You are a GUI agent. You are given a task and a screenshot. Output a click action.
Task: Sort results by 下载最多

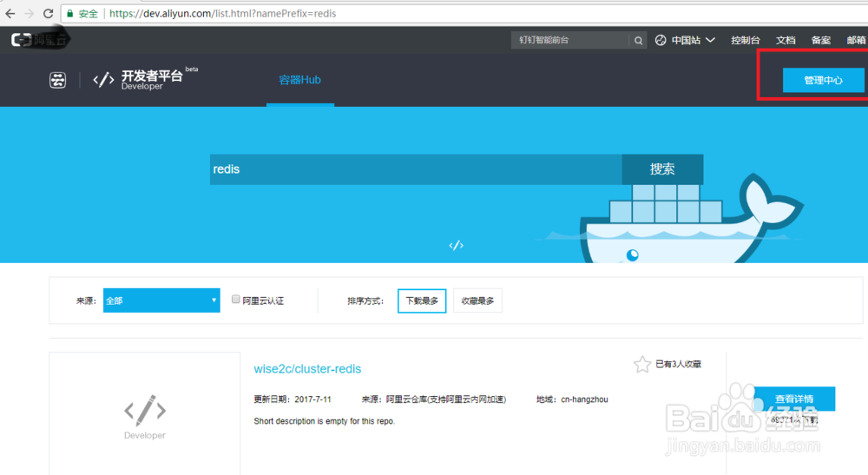422,300
